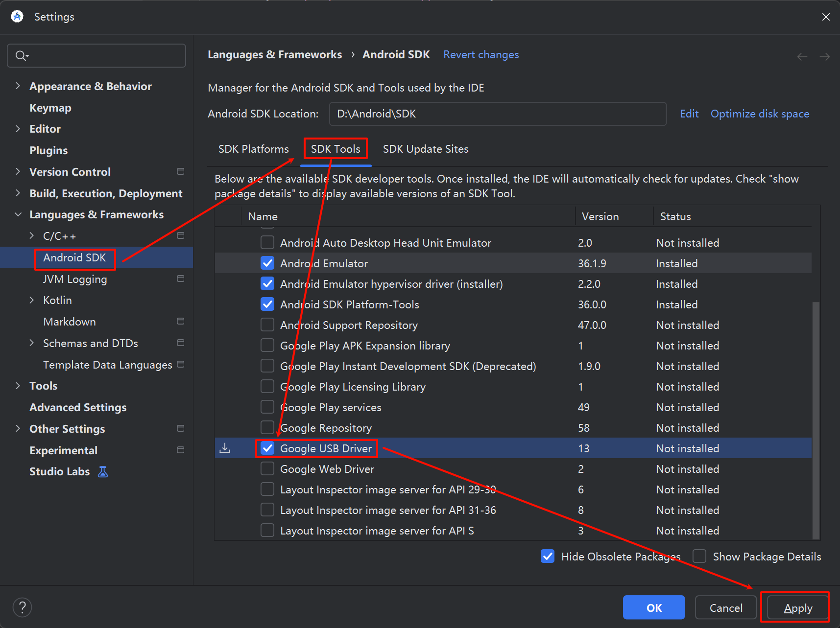Expand the Version Control section
This screenshot has width=840, height=628.
tap(18, 171)
